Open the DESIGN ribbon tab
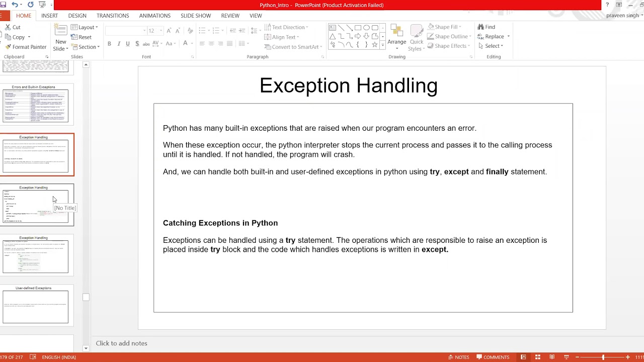The width and height of the screenshot is (644, 362). (x=77, y=16)
